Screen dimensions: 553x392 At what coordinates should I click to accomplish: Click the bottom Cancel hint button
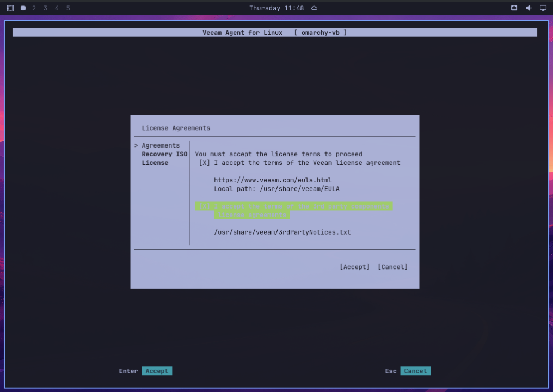coord(415,371)
